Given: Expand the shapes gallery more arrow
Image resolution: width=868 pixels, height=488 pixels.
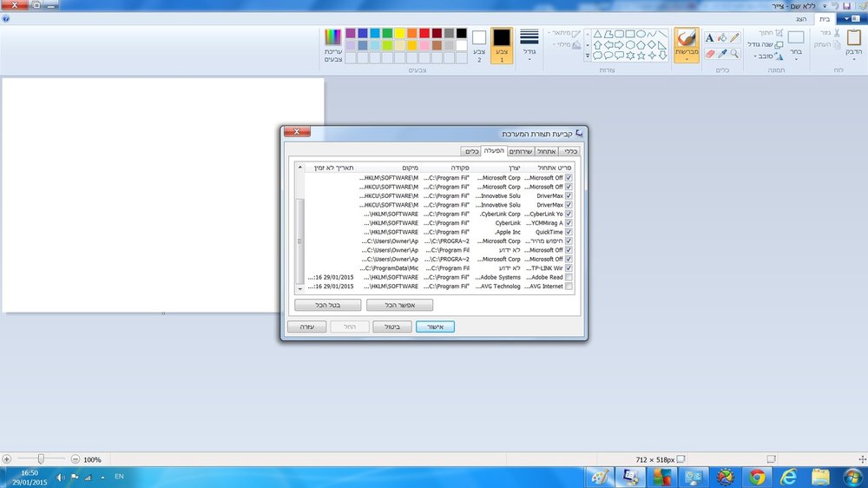Looking at the screenshot, I should (588, 56).
